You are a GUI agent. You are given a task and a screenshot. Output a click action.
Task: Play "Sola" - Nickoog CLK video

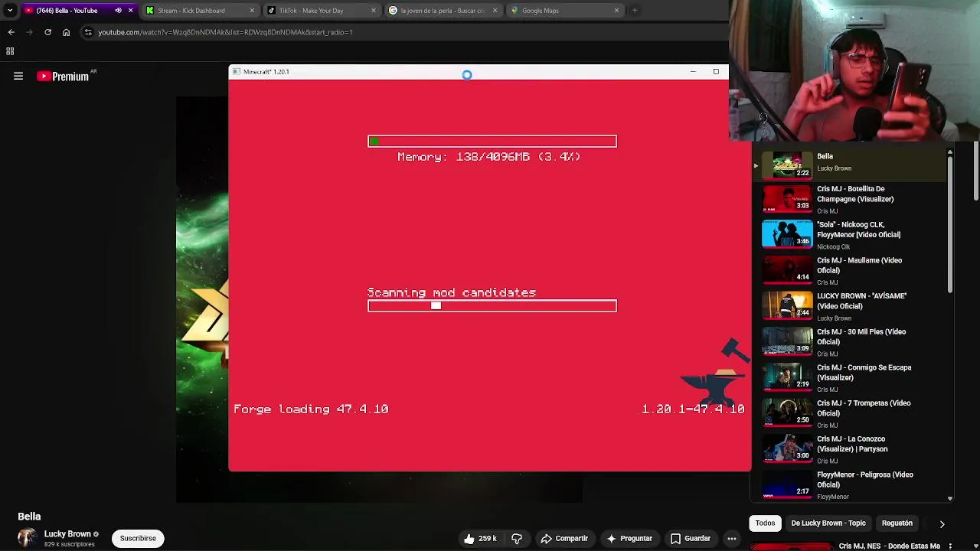click(848, 235)
